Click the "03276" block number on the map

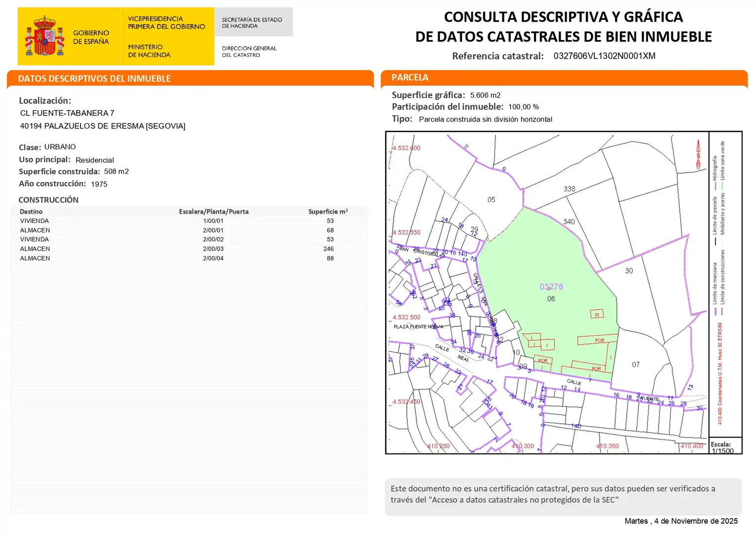click(x=551, y=287)
